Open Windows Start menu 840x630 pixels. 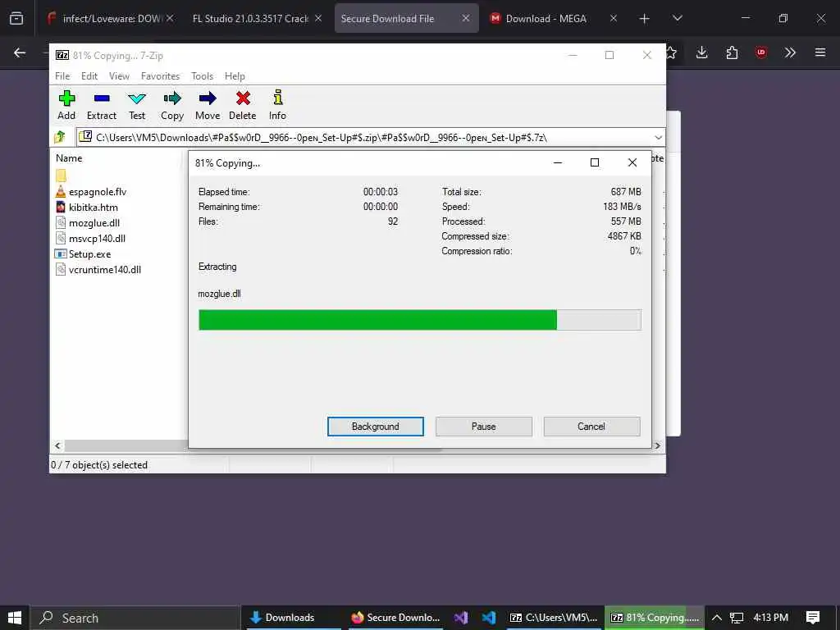click(15, 618)
